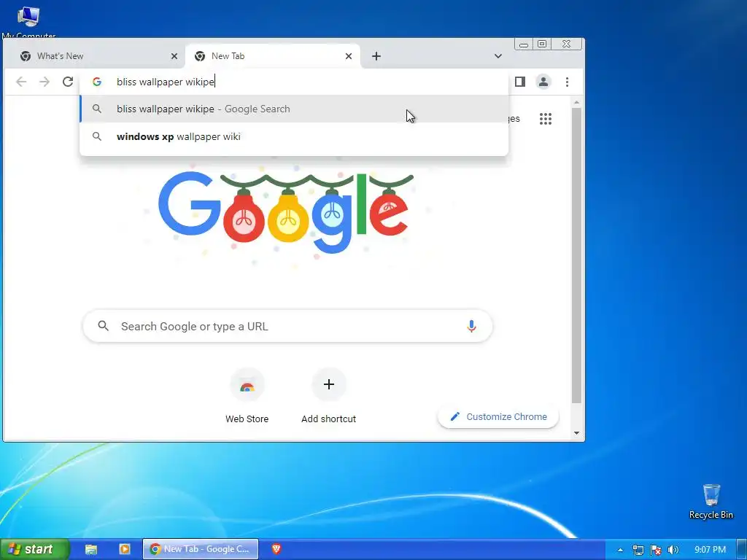
Task: Open the Brave browser taskbar icon
Action: point(276,548)
